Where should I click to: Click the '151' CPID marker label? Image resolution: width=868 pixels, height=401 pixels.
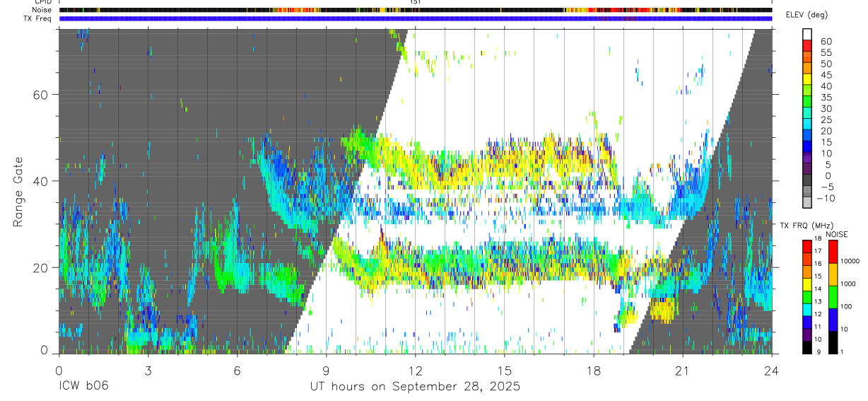click(x=415, y=2)
